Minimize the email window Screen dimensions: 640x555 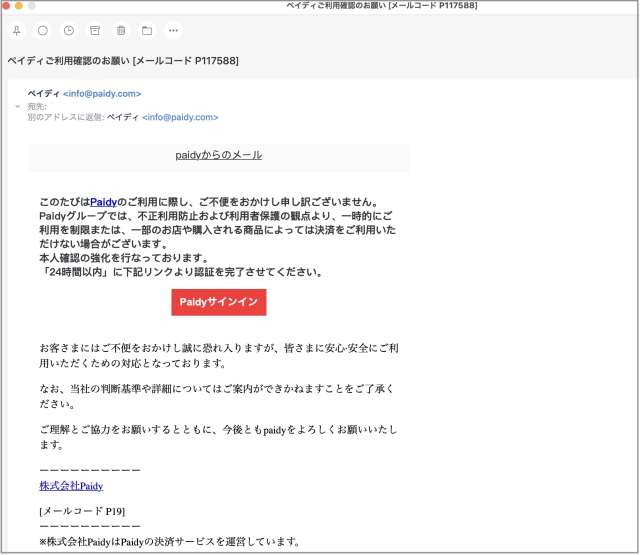coord(18,5)
